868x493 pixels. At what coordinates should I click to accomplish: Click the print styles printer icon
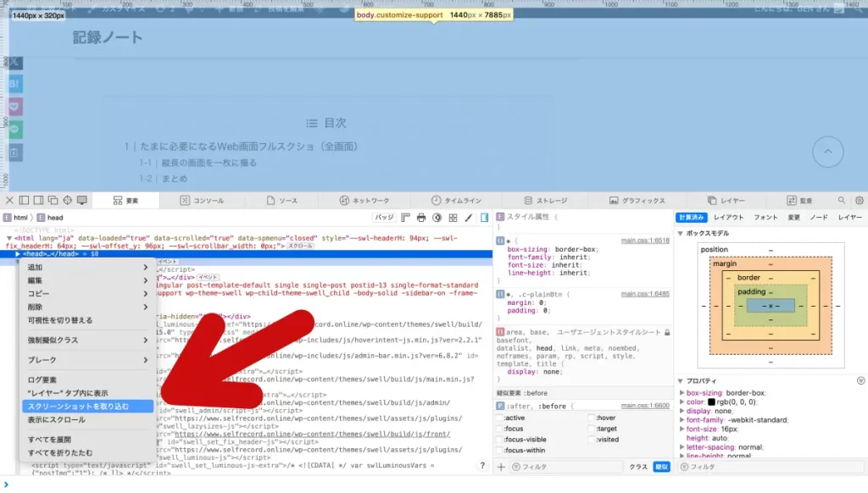click(x=421, y=218)
